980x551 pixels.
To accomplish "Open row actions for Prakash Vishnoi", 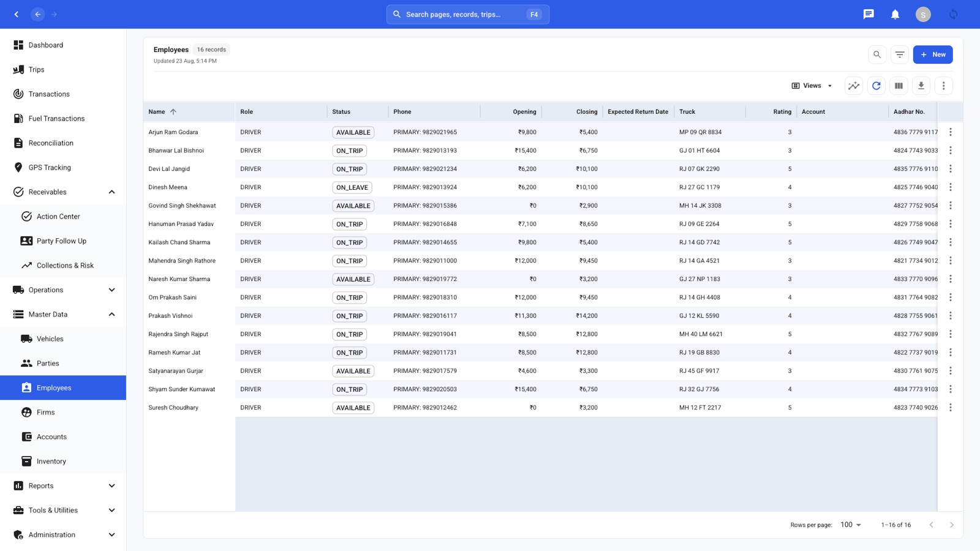I will (x=950, y=316).
